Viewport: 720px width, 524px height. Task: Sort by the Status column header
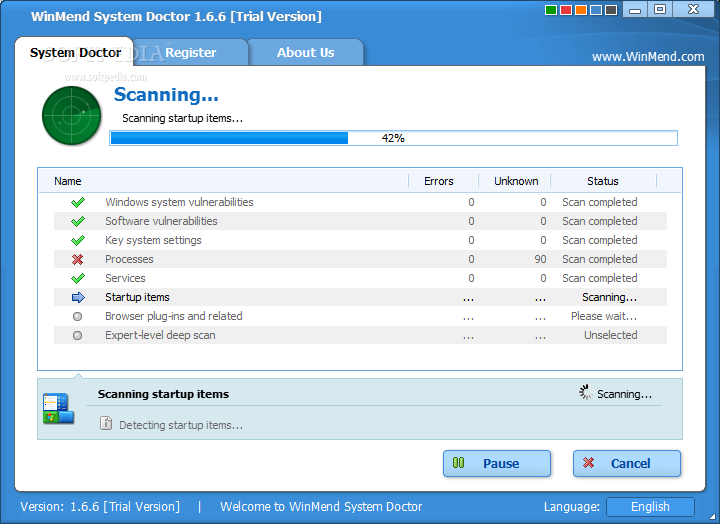click(x=602, y=181)
